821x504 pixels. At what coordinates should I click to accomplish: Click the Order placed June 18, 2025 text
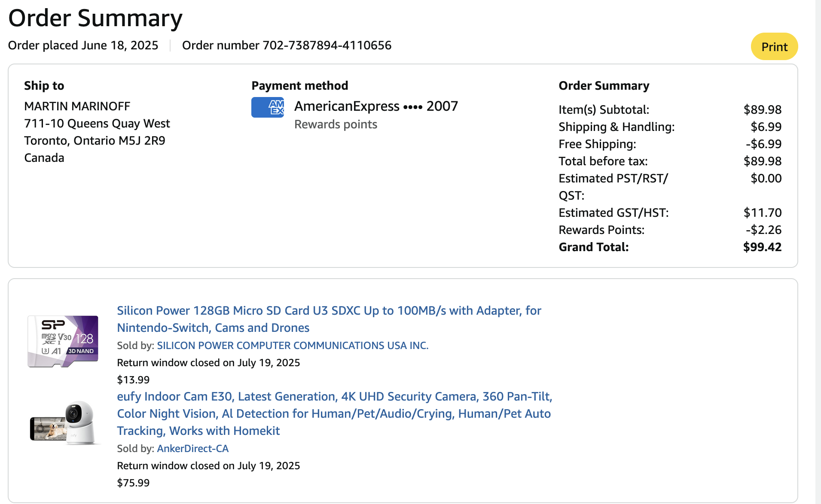pos(83,46)
